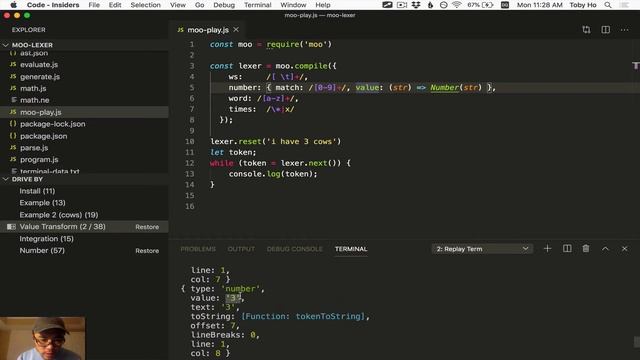
Task: Click the battery status icon
Action: (x=488, y=5)
